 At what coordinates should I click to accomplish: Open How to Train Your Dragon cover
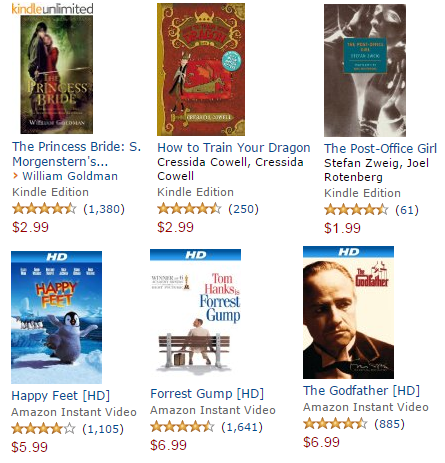tap(201, 69)
